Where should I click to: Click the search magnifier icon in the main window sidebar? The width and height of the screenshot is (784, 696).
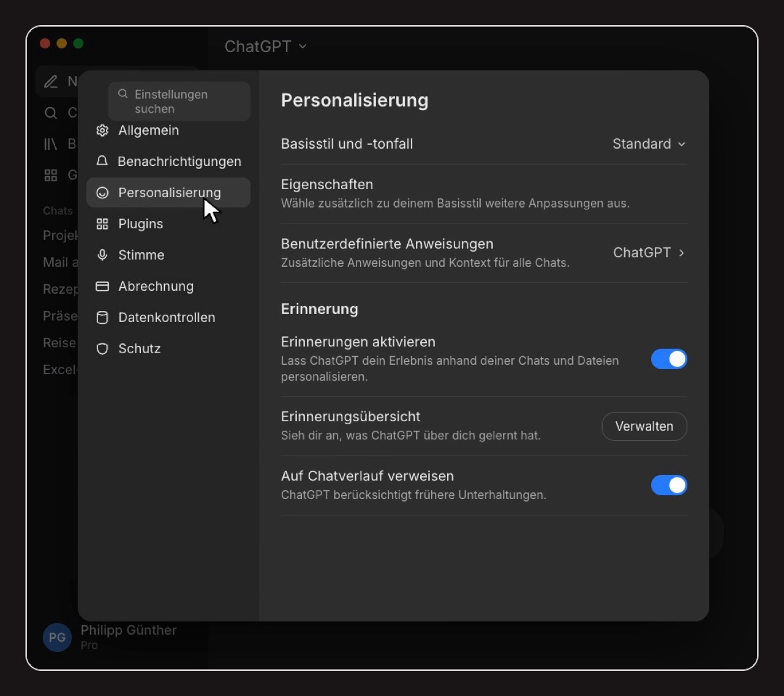(51, 113)
